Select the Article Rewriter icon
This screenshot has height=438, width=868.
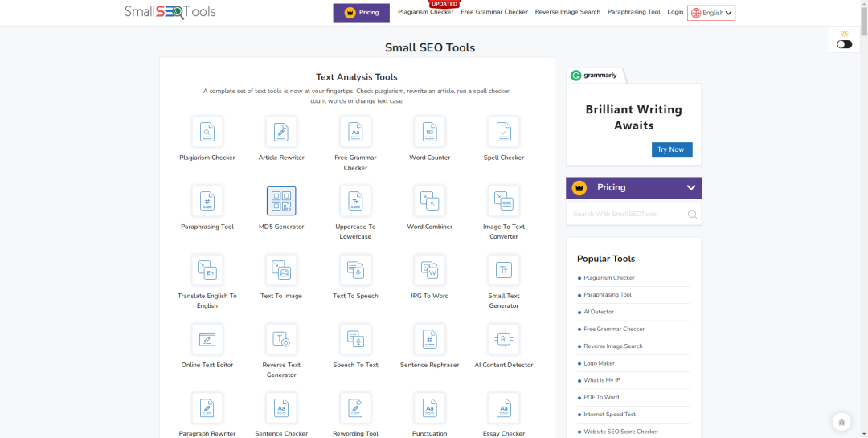281,132
